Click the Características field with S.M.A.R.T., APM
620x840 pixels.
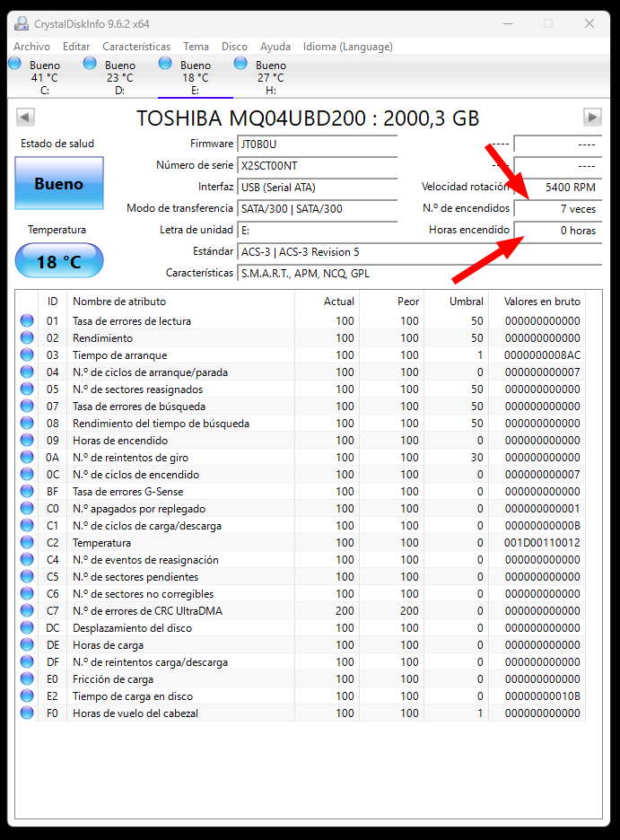[420, 273]
